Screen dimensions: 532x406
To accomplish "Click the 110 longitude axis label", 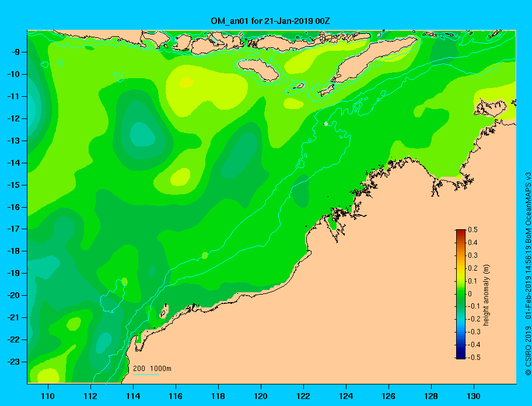I will (x=48, y=396).
